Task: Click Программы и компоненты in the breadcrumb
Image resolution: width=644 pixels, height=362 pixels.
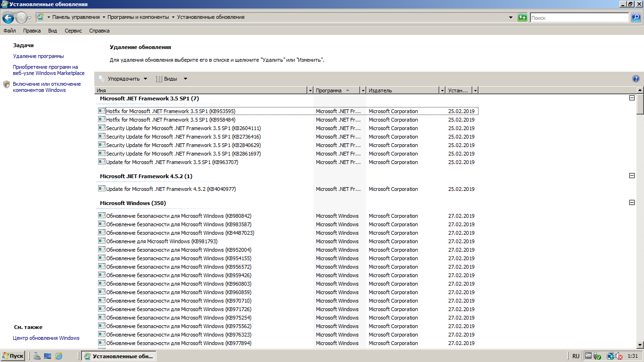Action: [x=138, y=17]
